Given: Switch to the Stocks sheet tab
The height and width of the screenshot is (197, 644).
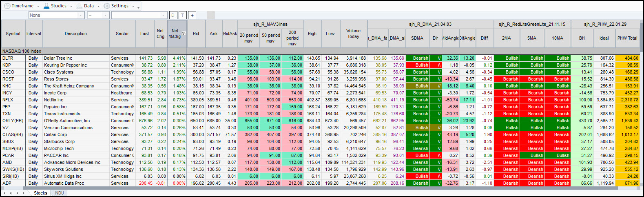Looking at the screenshot, I should [40, 193].
